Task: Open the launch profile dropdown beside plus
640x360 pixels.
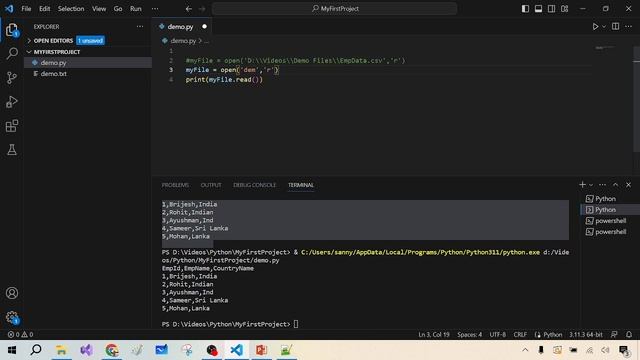Action: (x=591, y=185)
